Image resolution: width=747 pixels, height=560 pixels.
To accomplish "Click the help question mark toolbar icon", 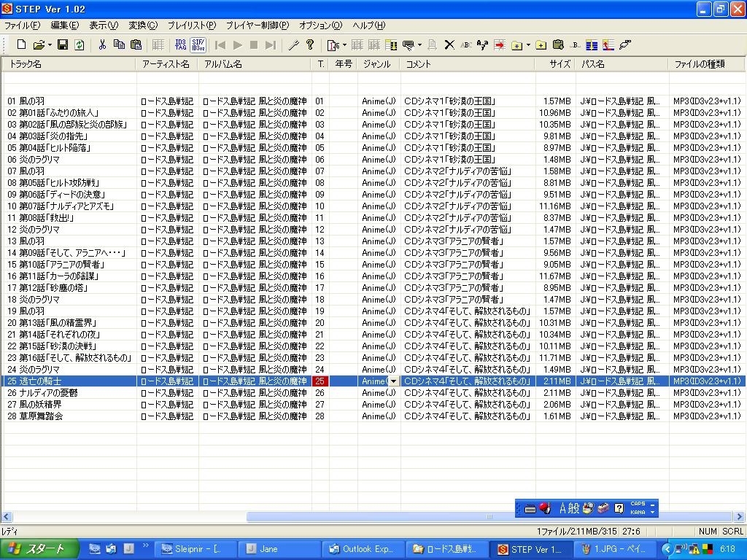I will [310, 45].
